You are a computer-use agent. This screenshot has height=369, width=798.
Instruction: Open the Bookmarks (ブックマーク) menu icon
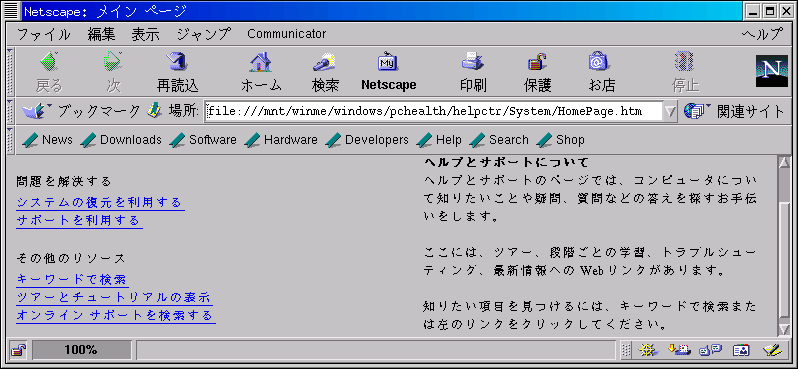tap(37, 110)
